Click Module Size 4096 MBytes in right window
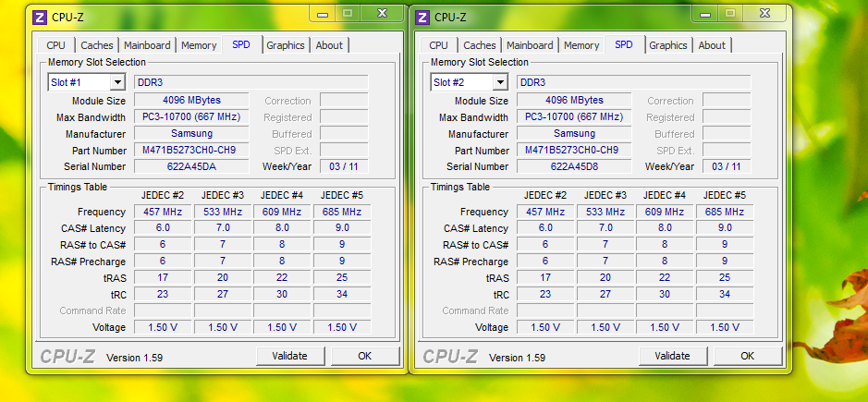 point(574,100)
